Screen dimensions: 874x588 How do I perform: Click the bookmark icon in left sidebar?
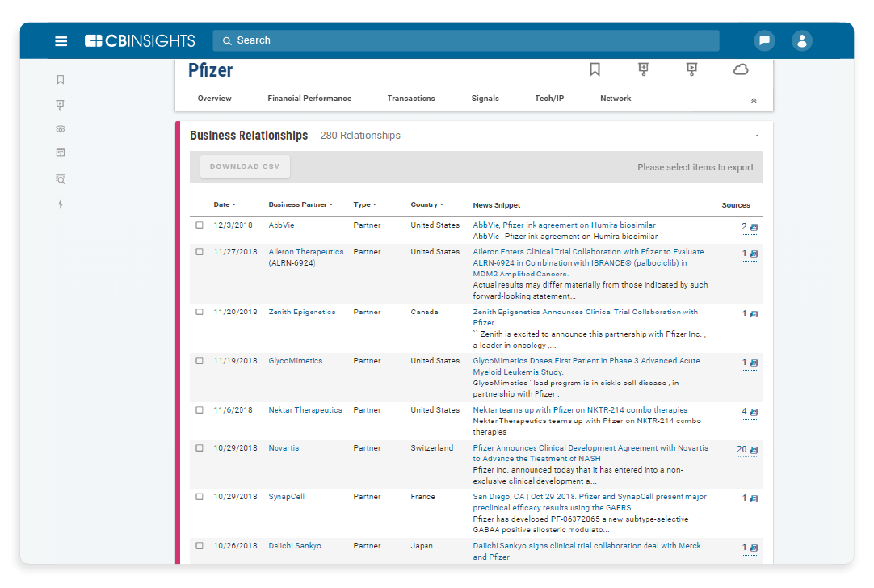61,80
